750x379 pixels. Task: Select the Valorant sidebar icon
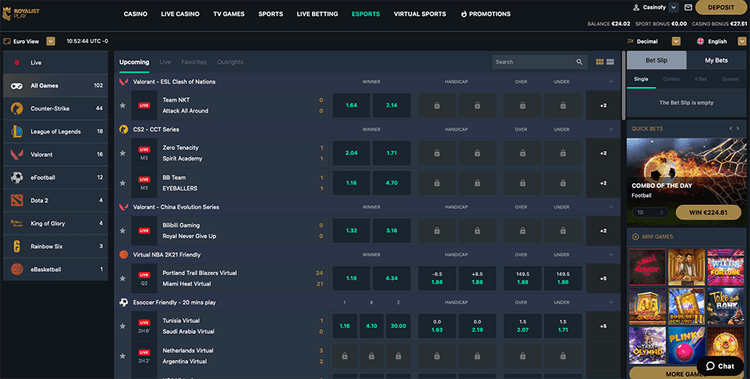click(17, 155)
